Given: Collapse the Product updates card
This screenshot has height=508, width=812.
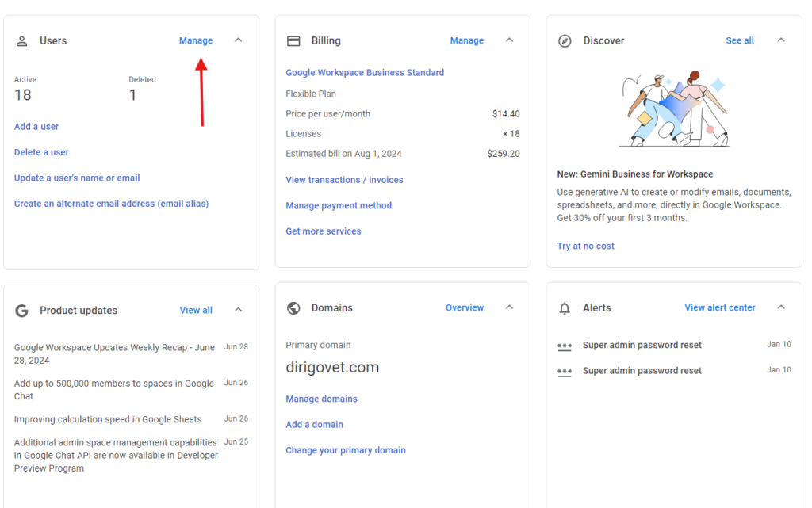Looking at the screenshot, I should tap(239, 310).
